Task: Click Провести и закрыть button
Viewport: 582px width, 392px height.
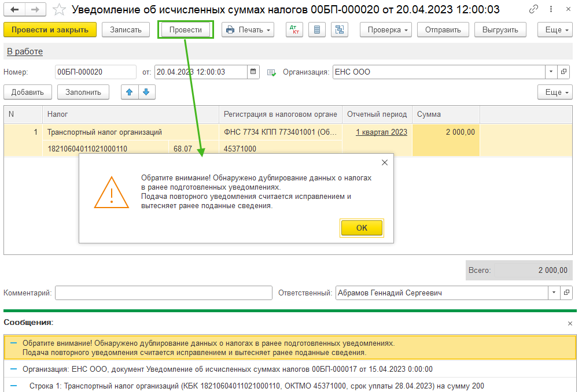Action: point(50,29)
